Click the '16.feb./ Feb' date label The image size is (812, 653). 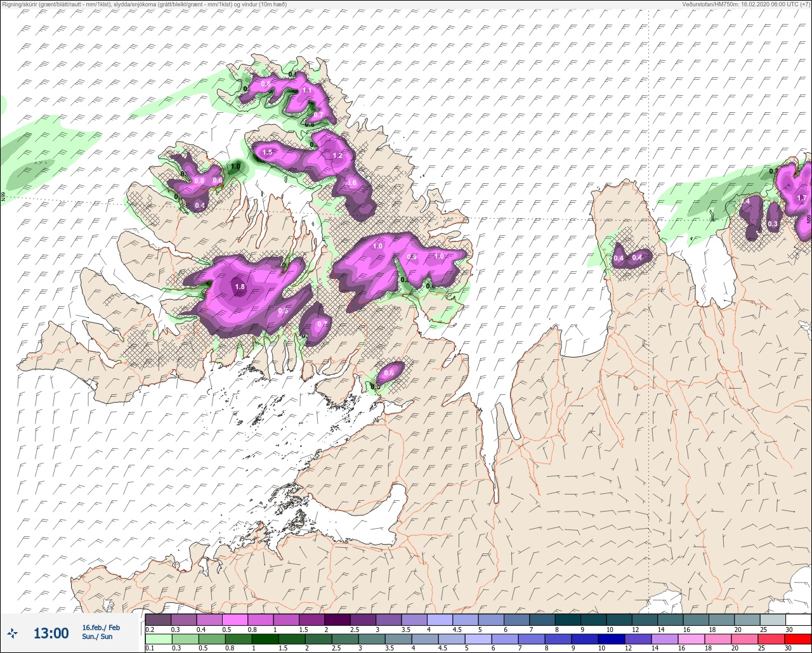[x=101, y=628]
